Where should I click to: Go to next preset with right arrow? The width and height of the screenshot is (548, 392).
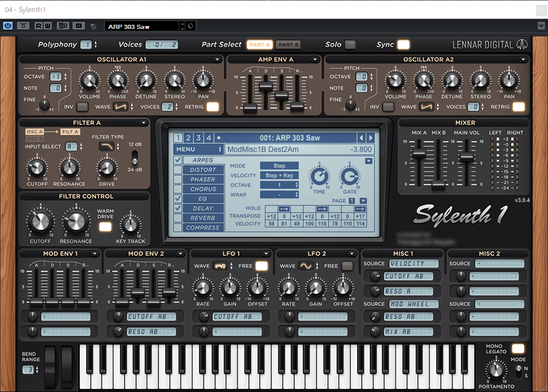tap(371, 138)
